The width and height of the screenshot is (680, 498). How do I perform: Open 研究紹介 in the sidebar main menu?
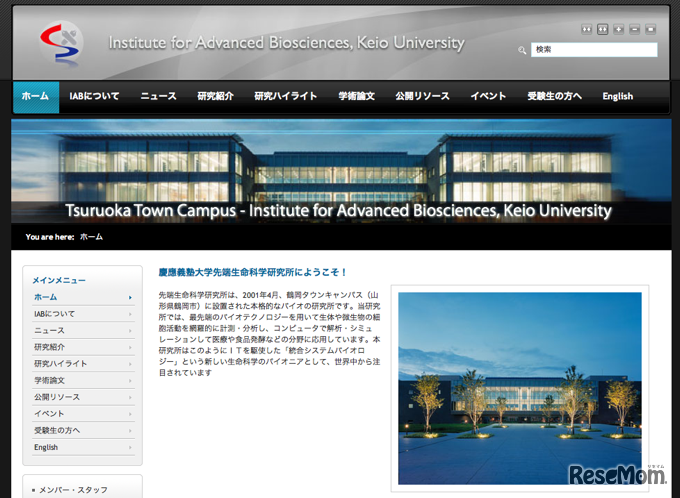point(83,347)
